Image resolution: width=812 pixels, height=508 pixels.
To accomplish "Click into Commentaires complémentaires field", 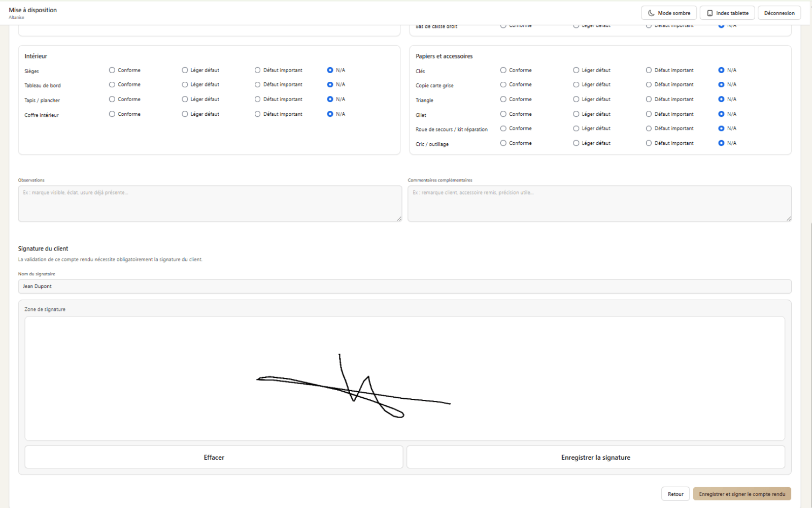I will tap(599, 204).
